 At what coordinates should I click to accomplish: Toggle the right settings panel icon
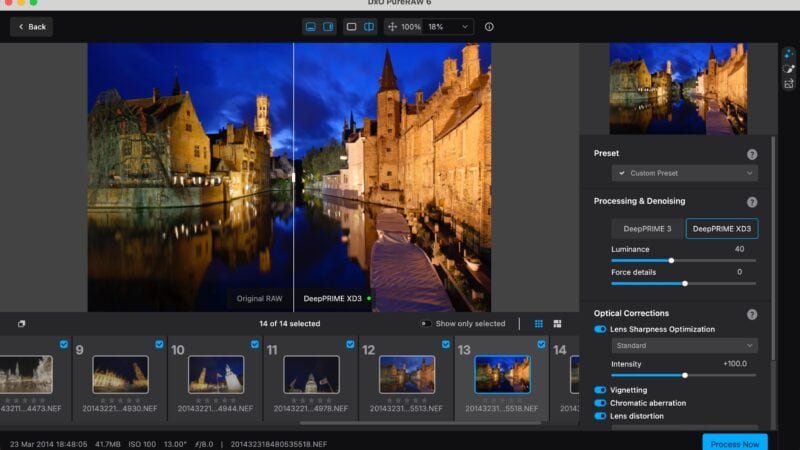click(x=328, y=27)
